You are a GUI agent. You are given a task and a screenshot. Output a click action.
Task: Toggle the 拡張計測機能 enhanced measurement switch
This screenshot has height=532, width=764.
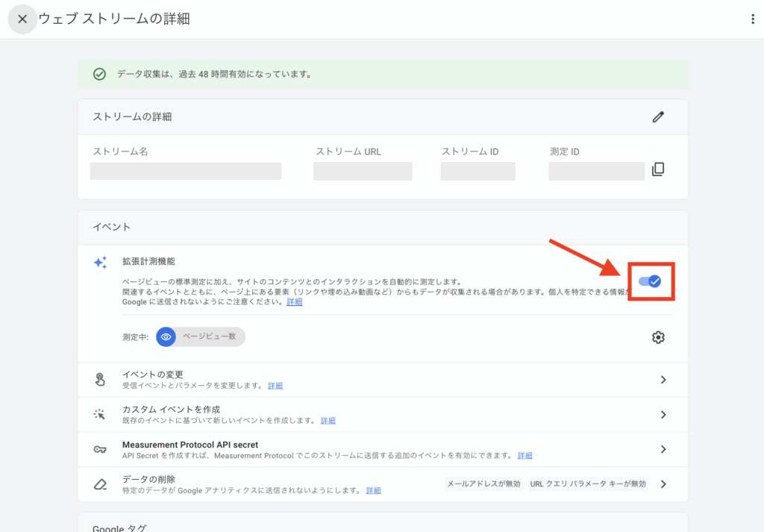tap(651, 281)
